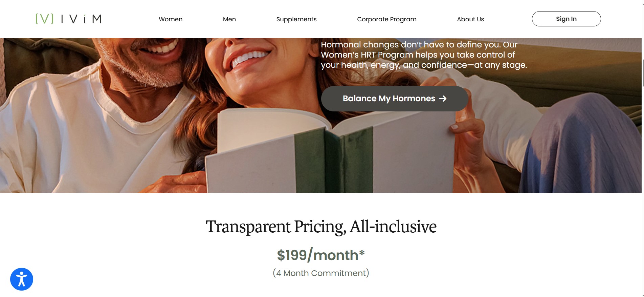Click Balance My Hormones button
Screen dimensions: 644x297
[395, 99]
